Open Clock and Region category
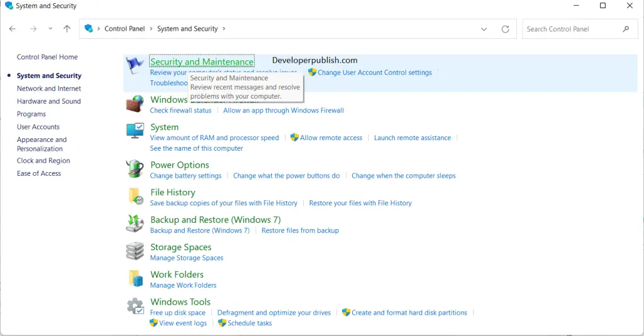Image resolution: width=644 pixels, height=336 pixels. point(43,160)
